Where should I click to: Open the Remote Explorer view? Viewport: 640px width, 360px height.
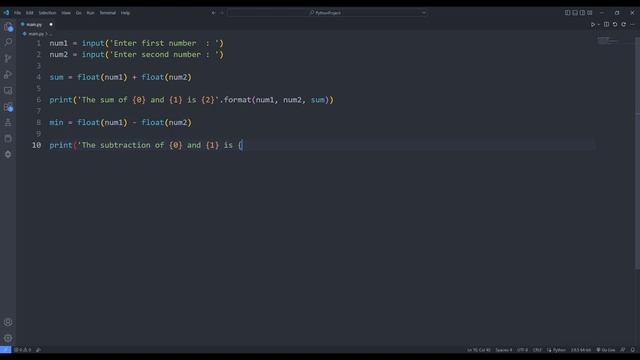[8, 90]
